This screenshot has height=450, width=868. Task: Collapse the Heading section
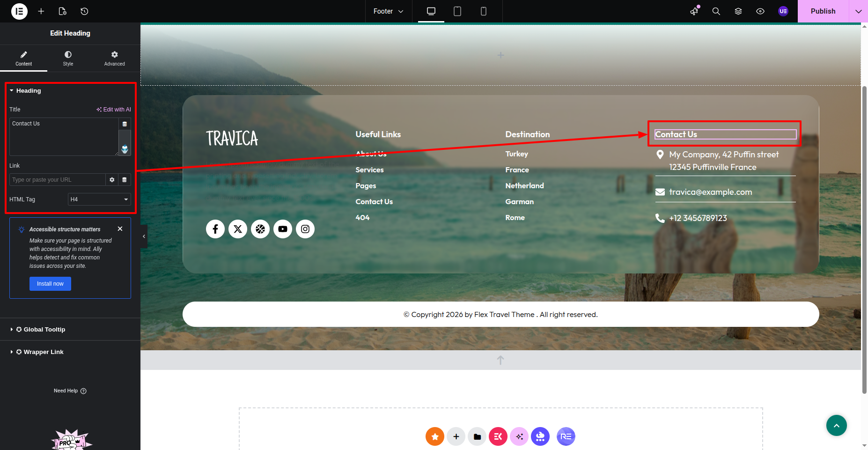click(29, 91)
